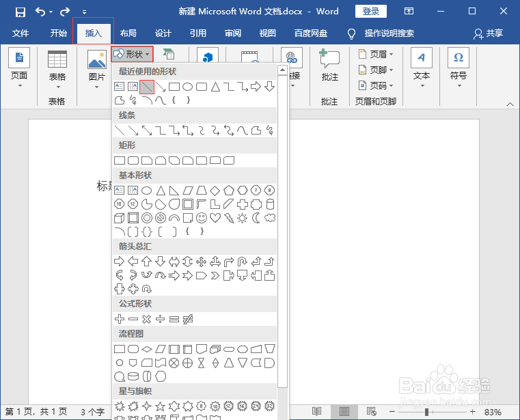The image size is (520, 420).
Task: Expand the 表格 table dropdown
Action: 57,70
